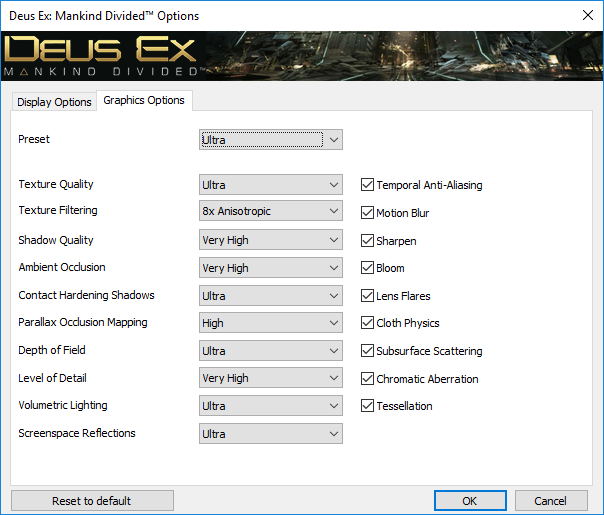Turn off the Bloom checkbox
Viewport: 604px width, 515px height.
(367, 268)
